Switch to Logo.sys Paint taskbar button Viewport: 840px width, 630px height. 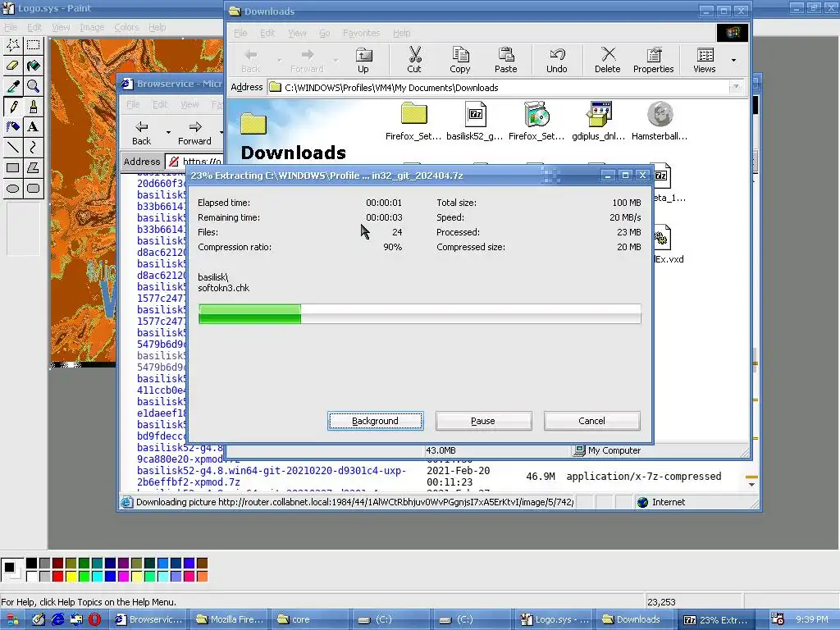pos(555,620)
